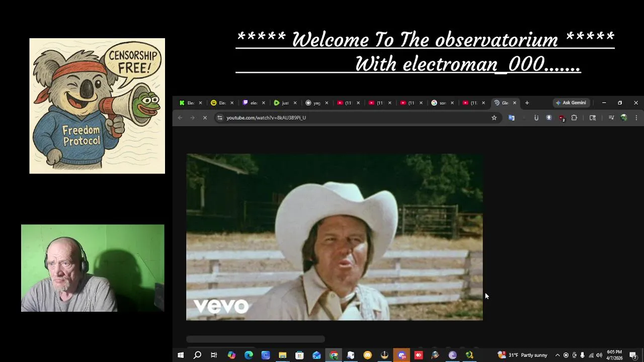Screen dimensions: 644x362
Task: View site information for youtube.com
Action: tap(219, 118)
